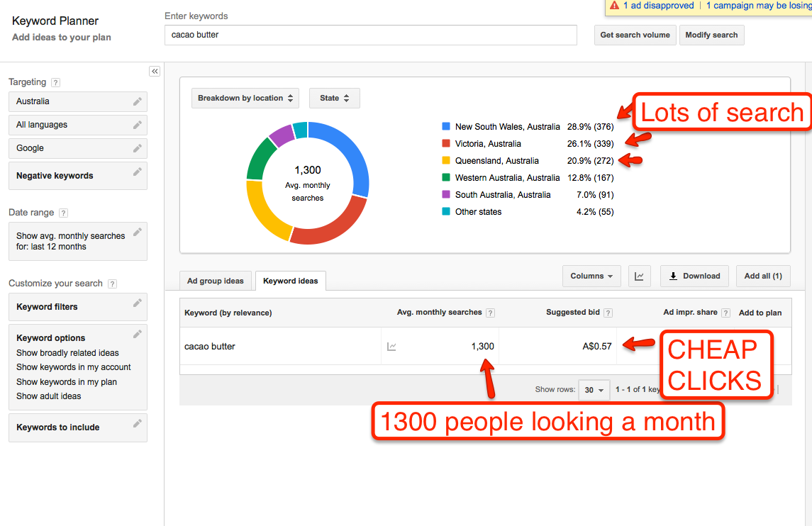
Task: Open the Columns dropdown
Action: pyautogui.click(x=591, y=276)
